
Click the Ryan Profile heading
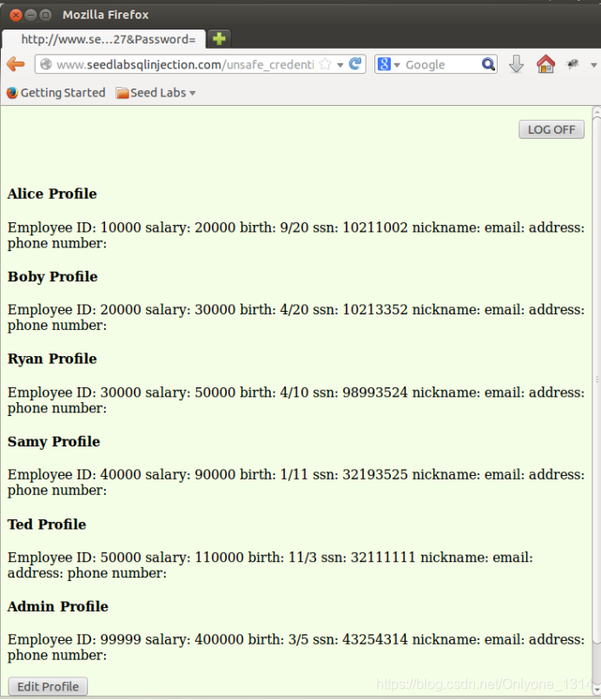(52, 359)
